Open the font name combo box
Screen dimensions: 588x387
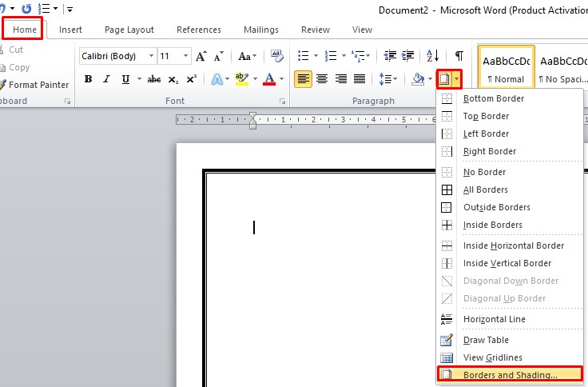tap(117, 56)
